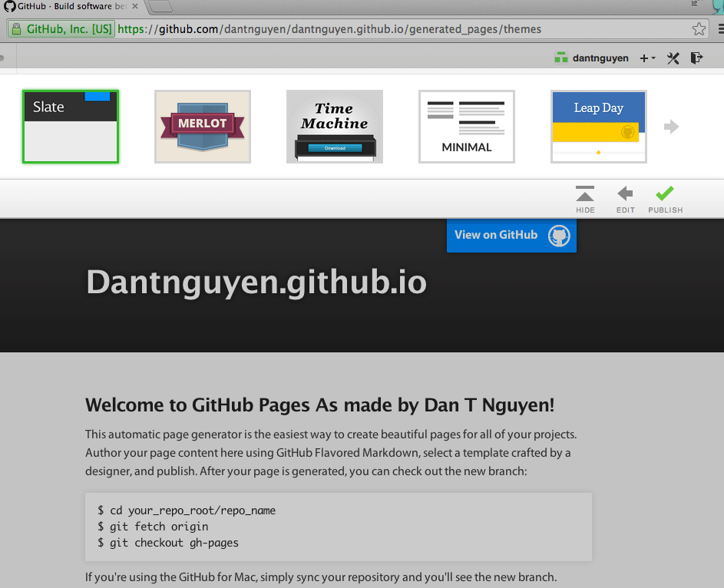The image size is (724, 588).
Task: Click the dantnguyen avatar icon
Action: coord(561,58)
